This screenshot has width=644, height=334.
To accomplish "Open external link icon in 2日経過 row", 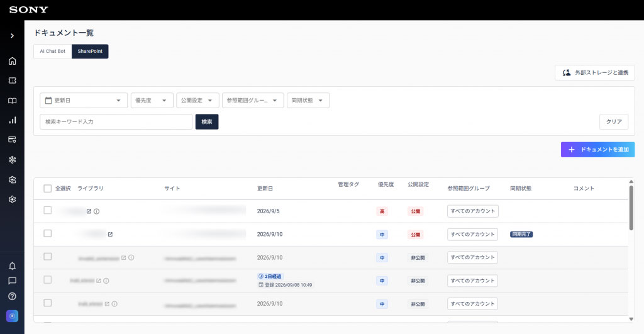I will (99, 281).
